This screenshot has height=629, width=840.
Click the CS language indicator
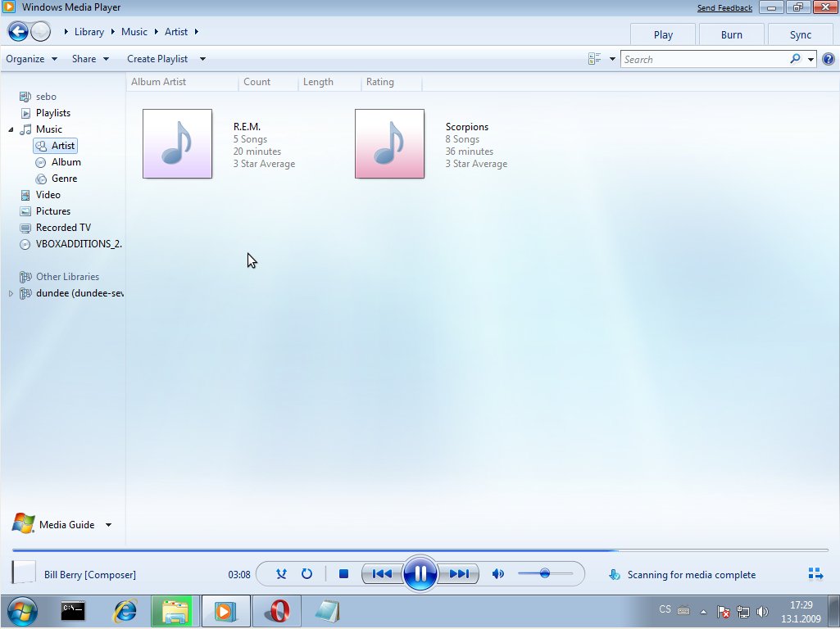(665, 609)
